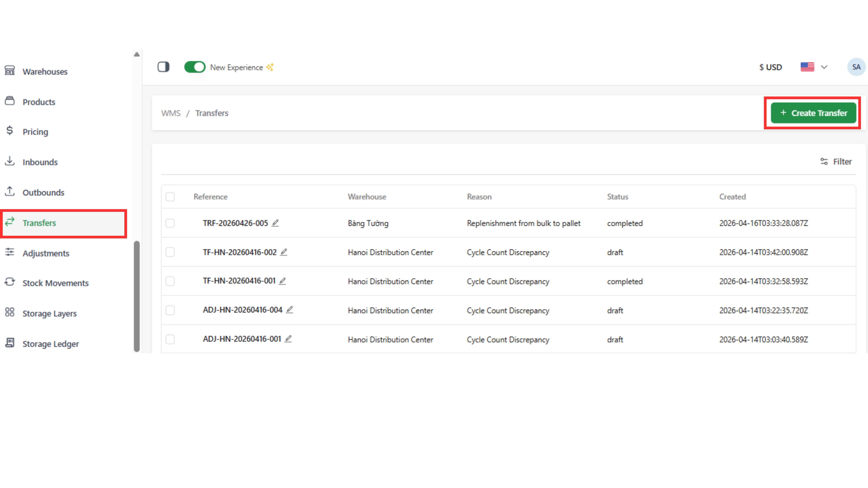Click the Warehouses sidebar icon
This screenshot has height=488, width=868.
pyautogui.click(x=10, y=71)
